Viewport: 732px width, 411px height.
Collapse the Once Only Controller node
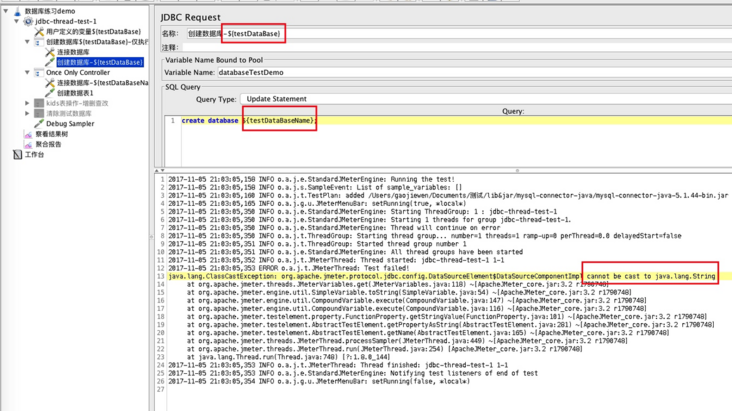click(x=28, y=73)
